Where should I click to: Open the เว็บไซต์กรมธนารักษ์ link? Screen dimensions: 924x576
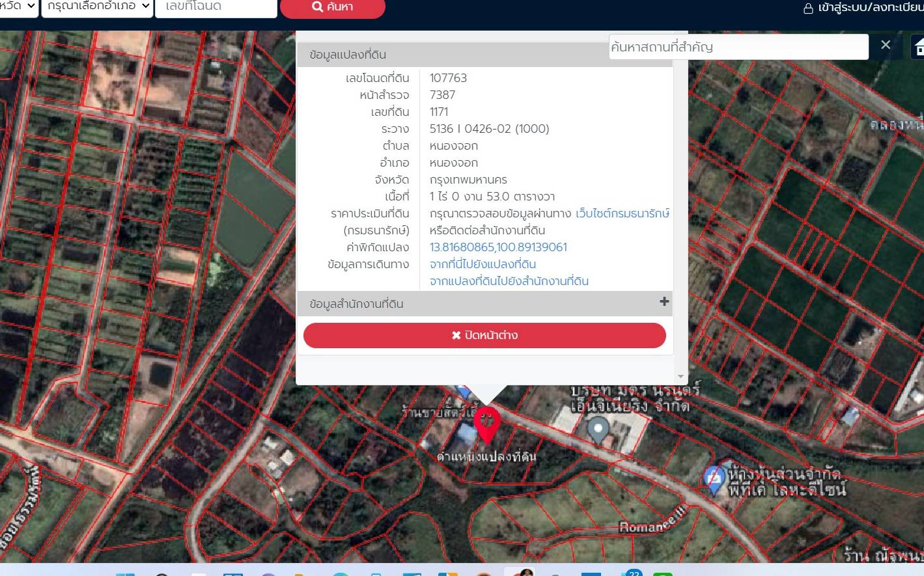[623, 213]
